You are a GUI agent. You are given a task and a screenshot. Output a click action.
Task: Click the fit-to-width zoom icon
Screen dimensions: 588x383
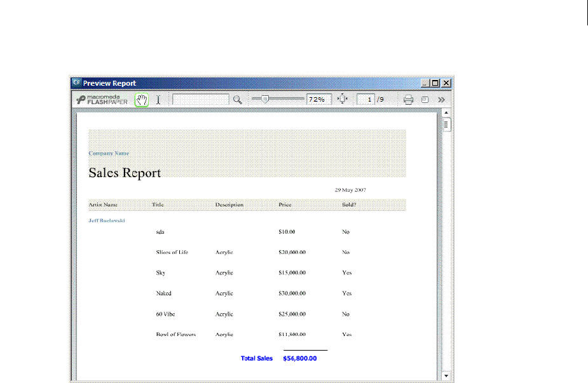343,99
